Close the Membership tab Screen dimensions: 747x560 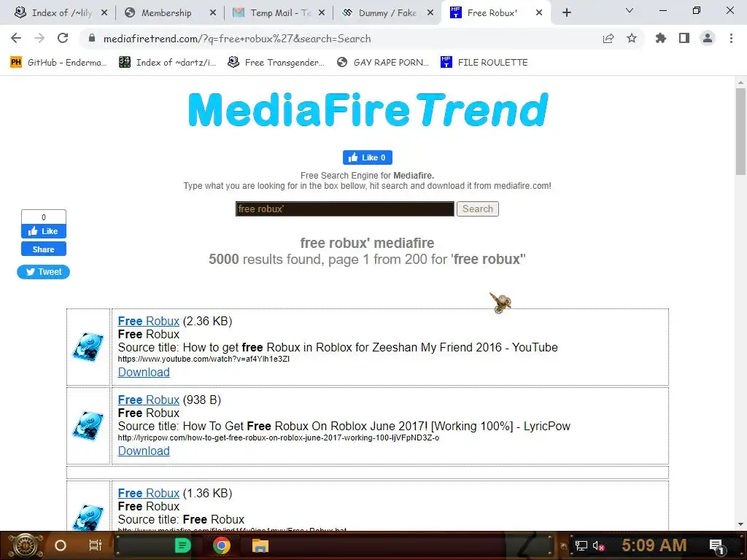[x=213, y=13]
